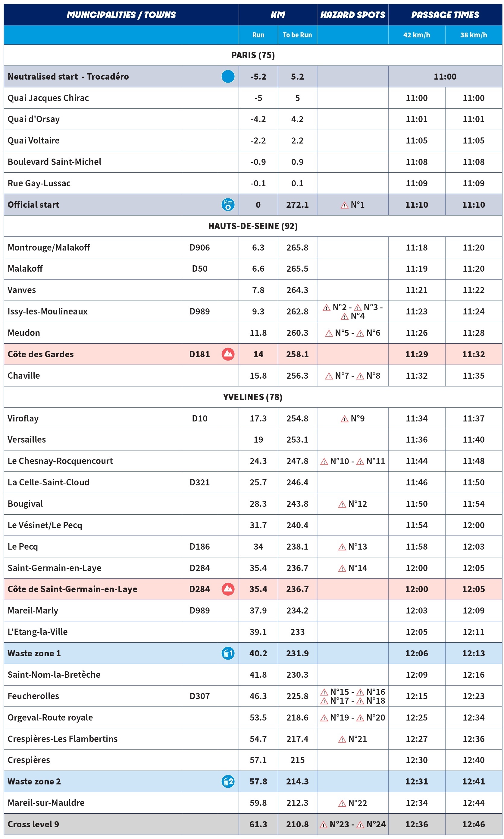Select the 42 km/h sub-header
This screenshot has width=504, height=839.
(x=416, y=35)
